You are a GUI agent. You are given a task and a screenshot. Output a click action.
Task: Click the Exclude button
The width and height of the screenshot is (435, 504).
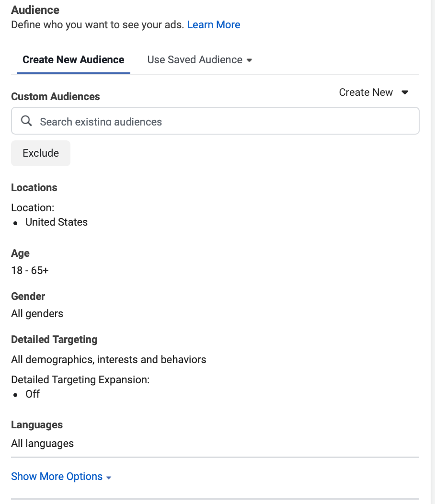click(x=40, y=153)
